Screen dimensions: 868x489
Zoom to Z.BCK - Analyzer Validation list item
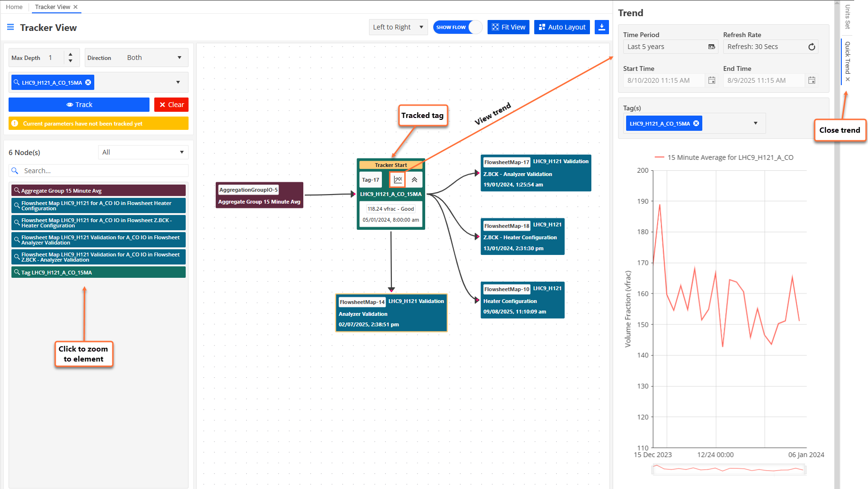(99, 257)
